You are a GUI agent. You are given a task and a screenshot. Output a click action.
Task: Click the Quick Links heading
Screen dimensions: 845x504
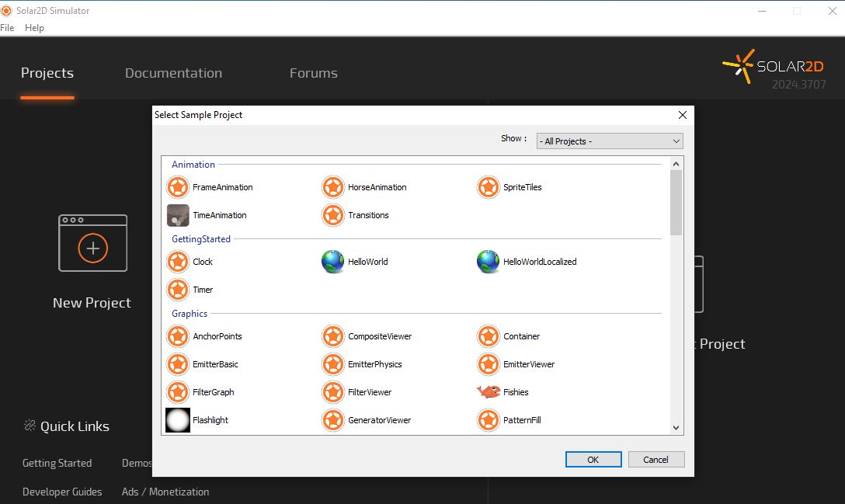tap(75, 426)
